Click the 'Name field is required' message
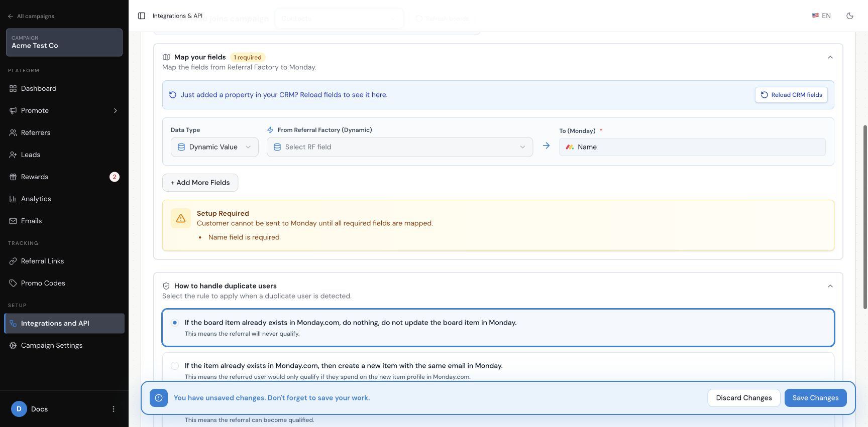 [x=244, y=237]
